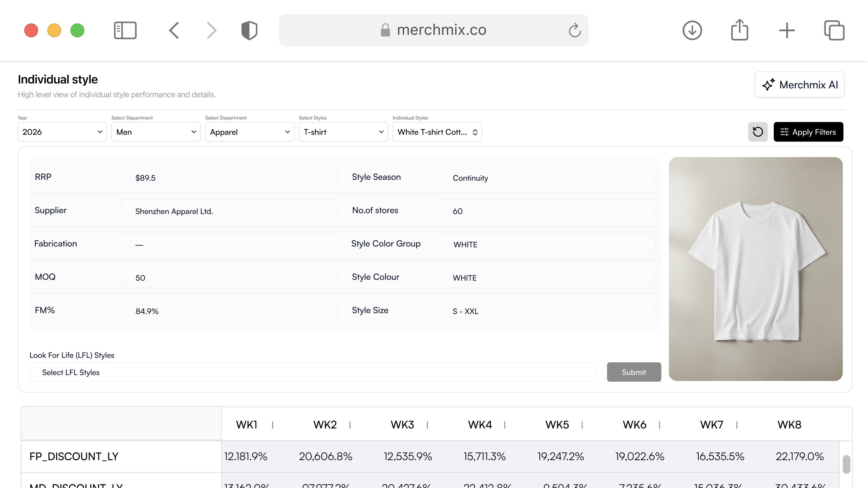Click the reset filters circular arrow icon
This screenshot has height=488, width=868.
[x=757, y=132]
